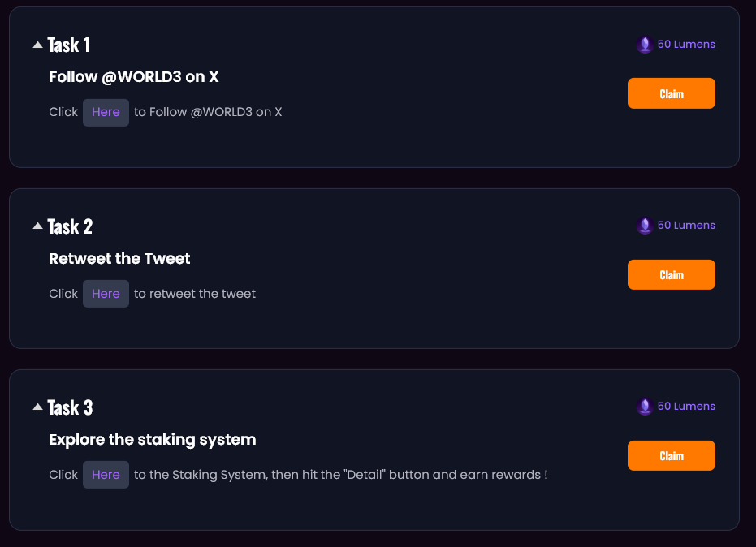The width and height of the screenshot is (756, 547).
Task: Claim the Explore the staking system reward
Action: 671,455
